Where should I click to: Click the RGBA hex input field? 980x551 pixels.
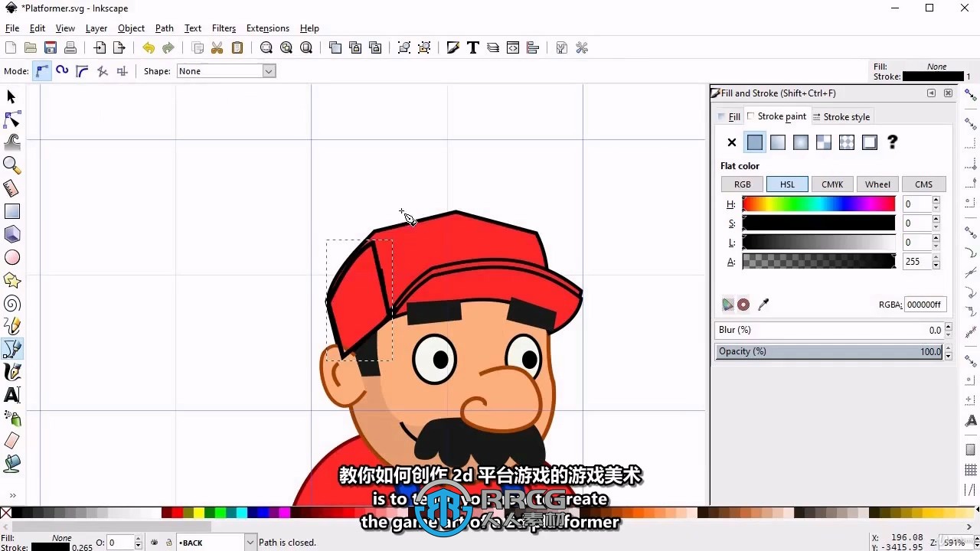click(x=925, y=305)
